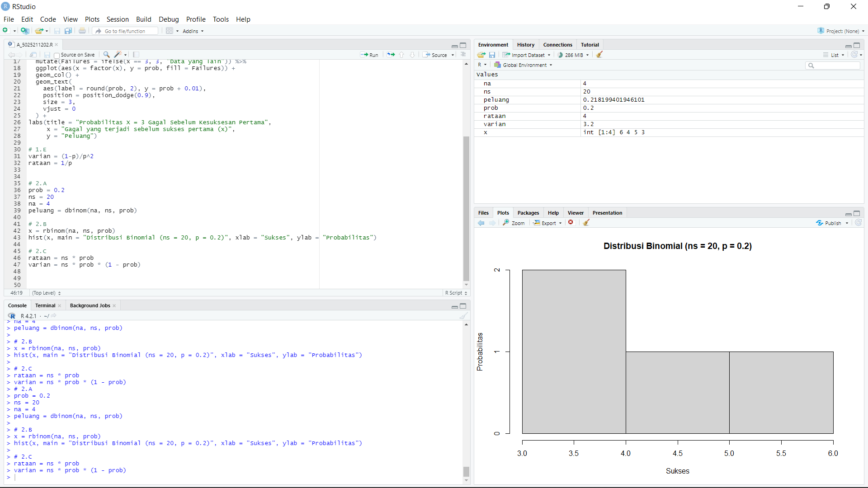Save the current script with the disk icon
Image resolution: width=868 pixels, height=488 pixels.
57,31
